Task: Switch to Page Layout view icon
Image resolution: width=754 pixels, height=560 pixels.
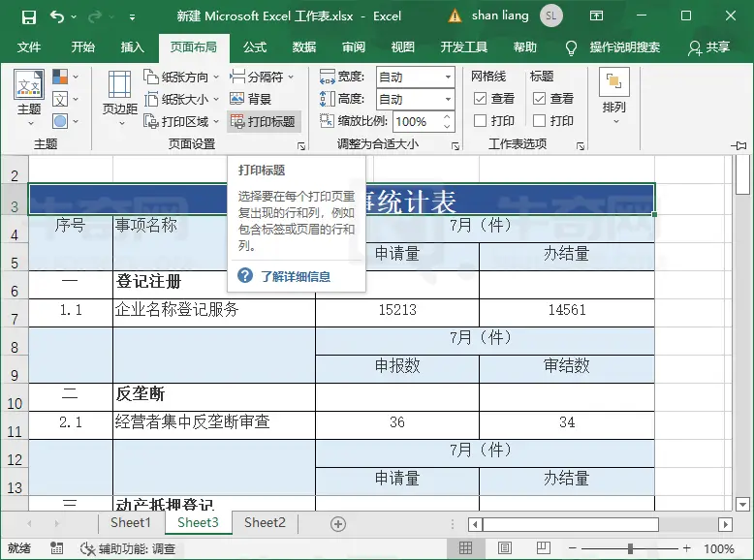Action: tap(504, 548)
